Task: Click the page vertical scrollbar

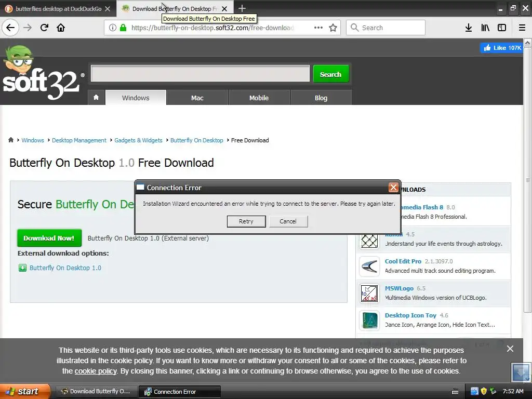Action: [x=527, y=180]
